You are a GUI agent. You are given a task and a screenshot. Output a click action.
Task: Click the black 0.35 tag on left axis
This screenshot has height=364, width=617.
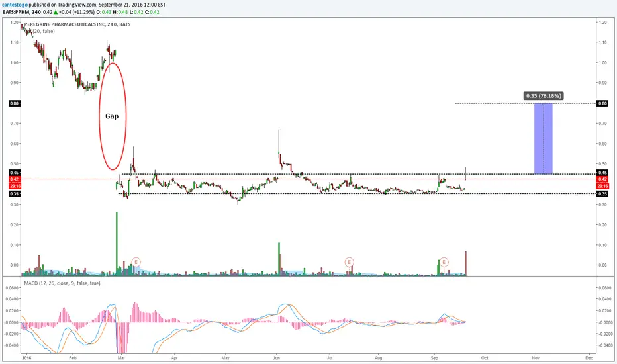point(14,194)
